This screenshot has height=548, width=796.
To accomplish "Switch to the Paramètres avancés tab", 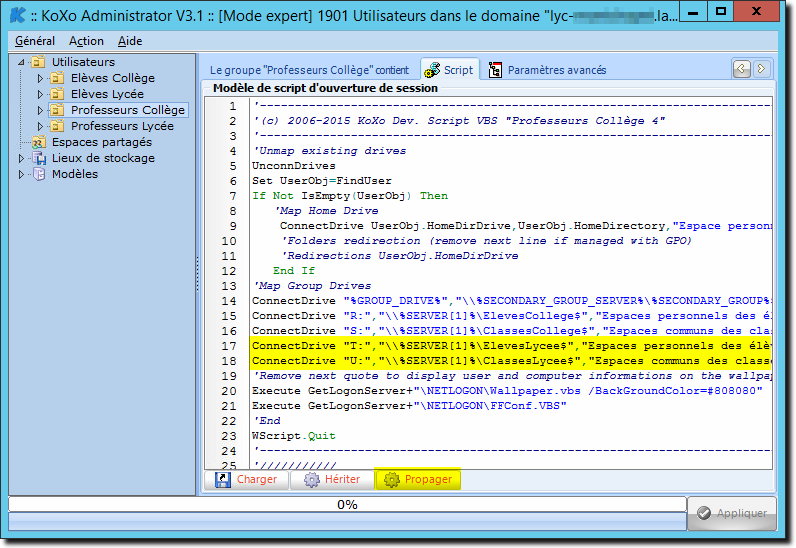I will tap(546, 70).
